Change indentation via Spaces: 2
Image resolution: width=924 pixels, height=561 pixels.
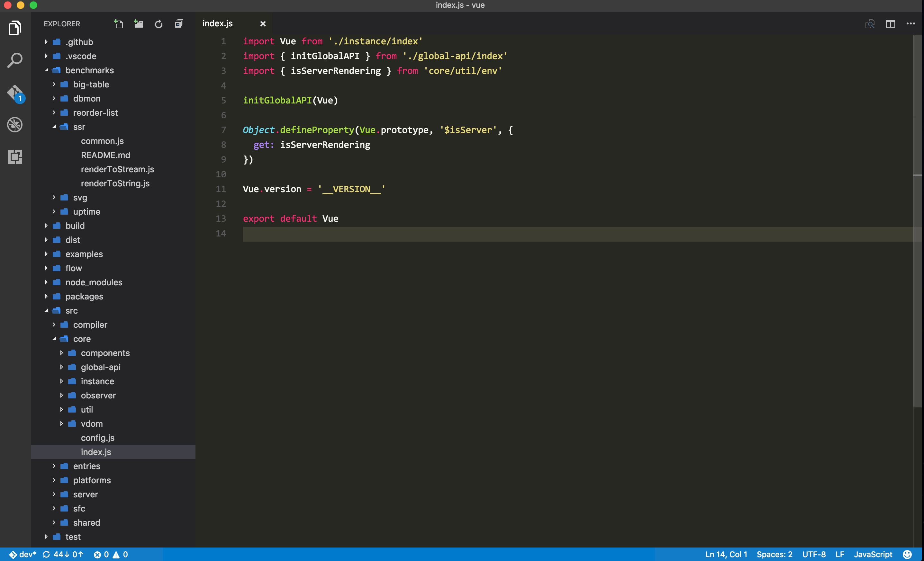[775, 554]
